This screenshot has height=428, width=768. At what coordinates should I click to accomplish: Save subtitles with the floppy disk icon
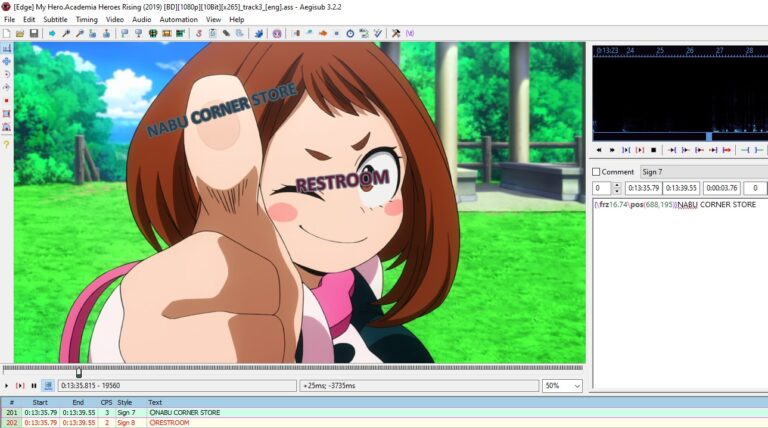click(34, 33)
